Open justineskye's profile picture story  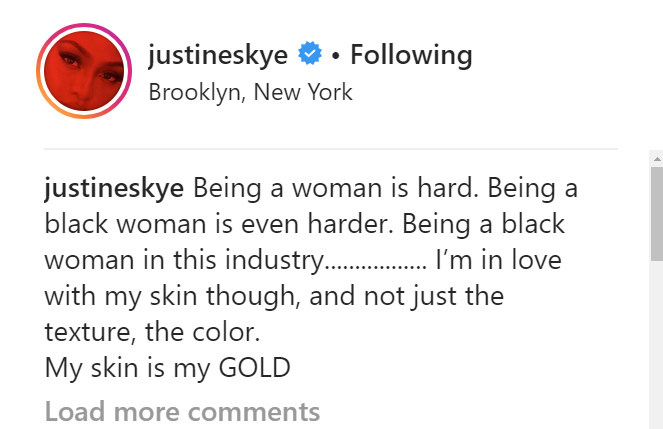[84, 73]
